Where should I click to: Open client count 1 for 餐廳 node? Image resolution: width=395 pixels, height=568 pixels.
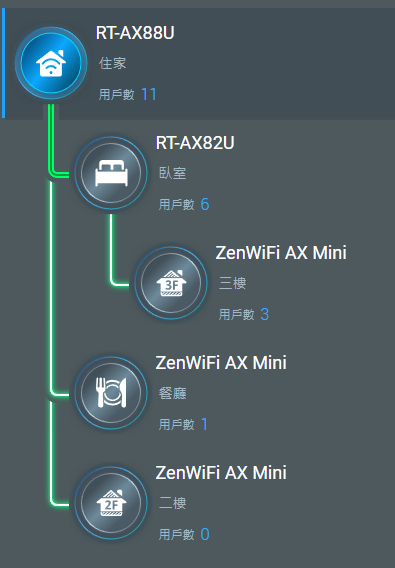[x=204, y=425]
